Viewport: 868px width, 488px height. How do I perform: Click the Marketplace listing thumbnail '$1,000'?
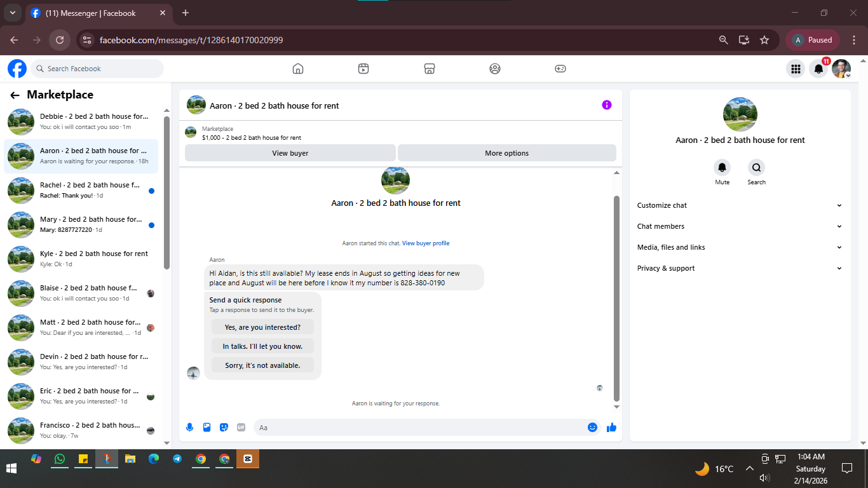191,132
